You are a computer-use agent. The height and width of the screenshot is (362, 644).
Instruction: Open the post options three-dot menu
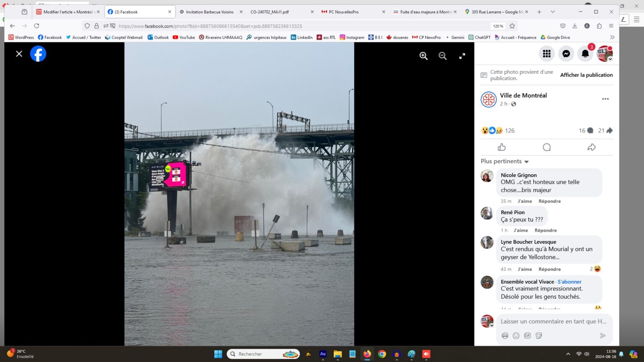pyautogui.click(x=605, y=99)
